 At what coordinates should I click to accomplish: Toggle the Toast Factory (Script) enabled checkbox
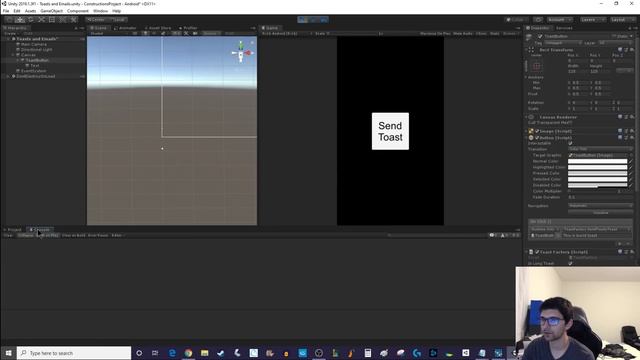pyautogui.click(x=537, y=252)
